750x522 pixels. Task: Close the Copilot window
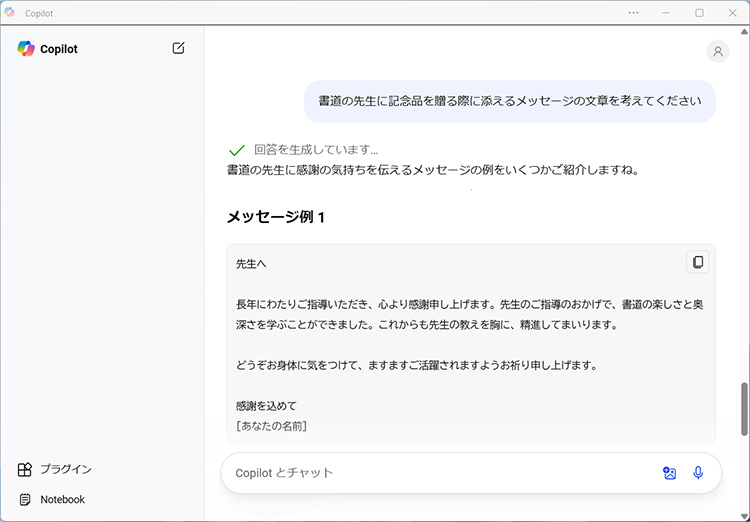(732, 13)
